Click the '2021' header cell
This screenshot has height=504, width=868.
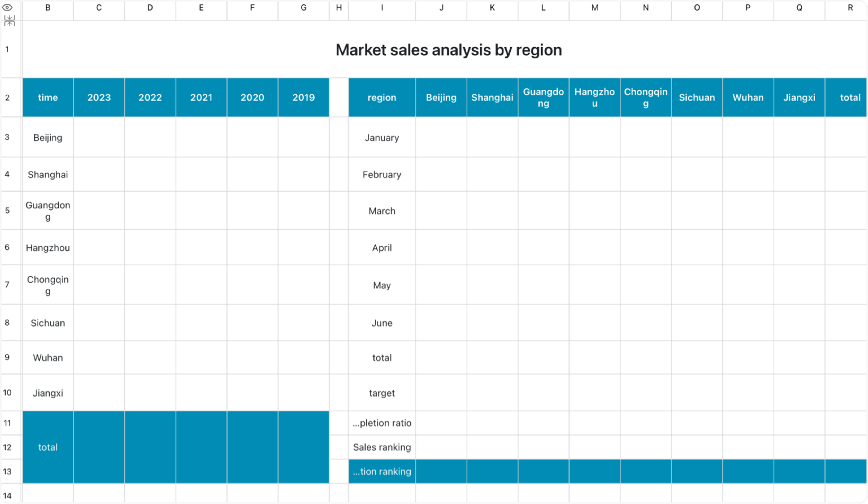coord(201,97)
